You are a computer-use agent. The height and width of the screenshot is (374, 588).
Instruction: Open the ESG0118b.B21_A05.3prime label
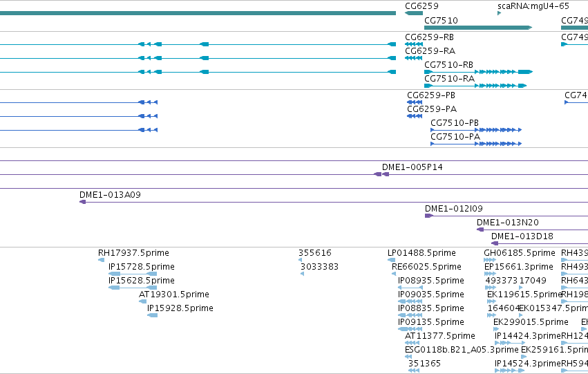pos(462,350)
